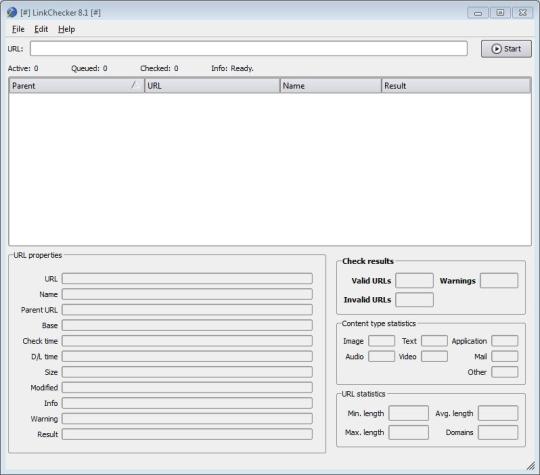This screenshot has height=475, width=540.
Task: Click the Base properties field
Action: pyautogui.click(x=187, y=325)
